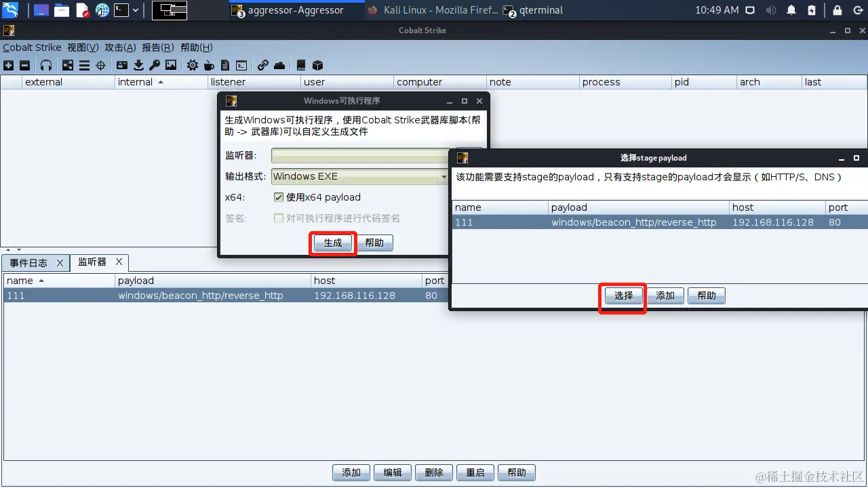Toggle the 使用x64 payload checkbox
The width and height of the screenshot is (868, 488).
point(279,197)
